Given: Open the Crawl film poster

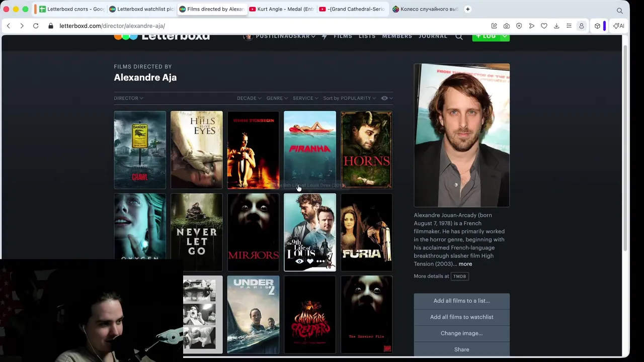Looking at the screenshot, I should coord(140,150).
